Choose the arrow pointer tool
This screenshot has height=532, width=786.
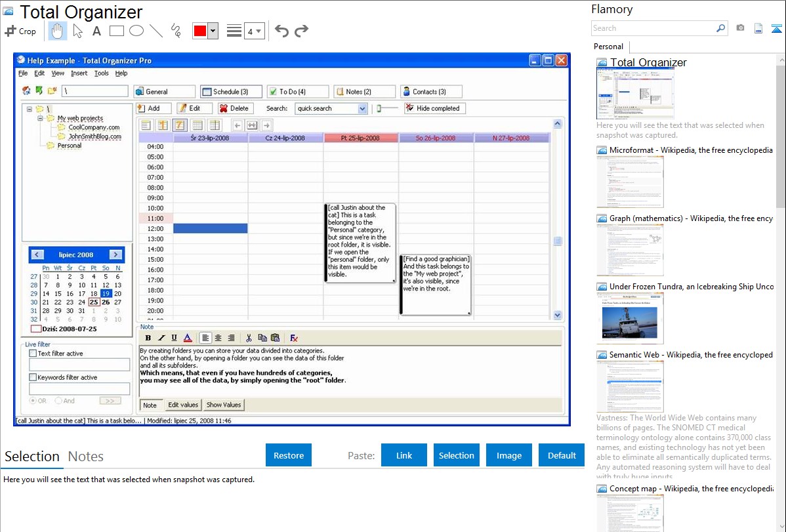pos(77,31)
